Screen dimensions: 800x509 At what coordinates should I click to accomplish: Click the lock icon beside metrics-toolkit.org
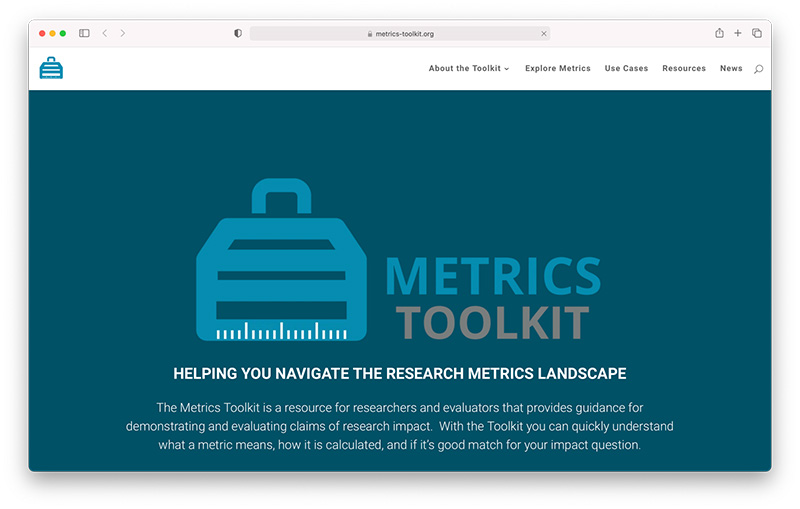(x=370, y=33)
